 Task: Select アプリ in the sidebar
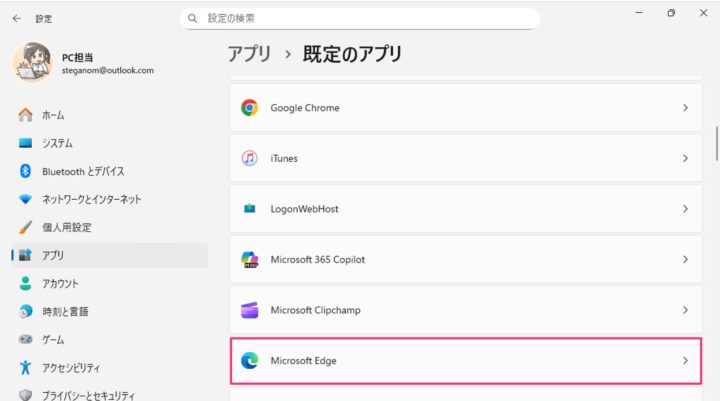pos(109,255)
